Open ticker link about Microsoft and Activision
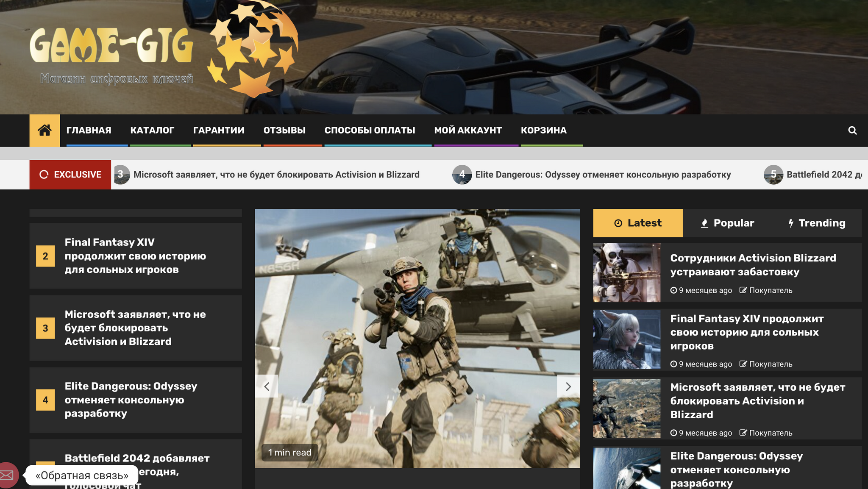 tap(276, 175)
